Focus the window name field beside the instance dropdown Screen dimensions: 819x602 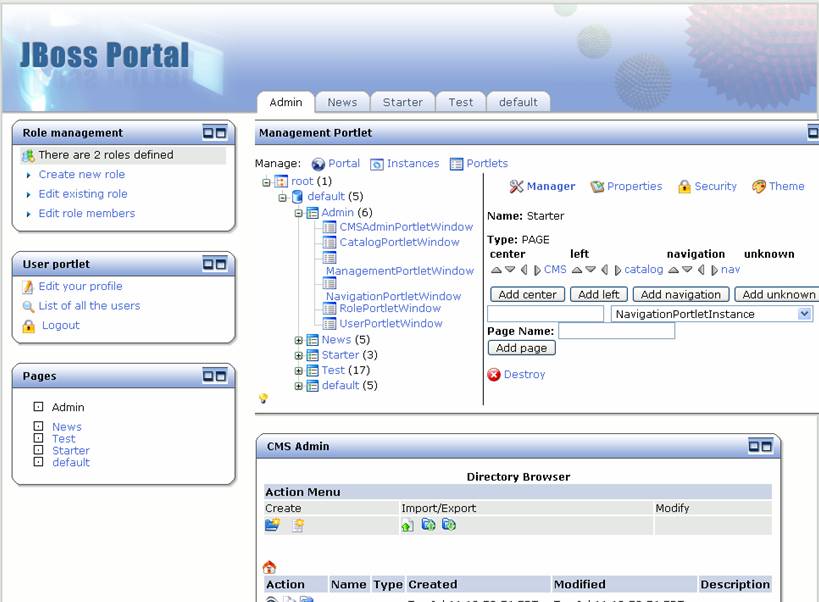click(545, 313)
